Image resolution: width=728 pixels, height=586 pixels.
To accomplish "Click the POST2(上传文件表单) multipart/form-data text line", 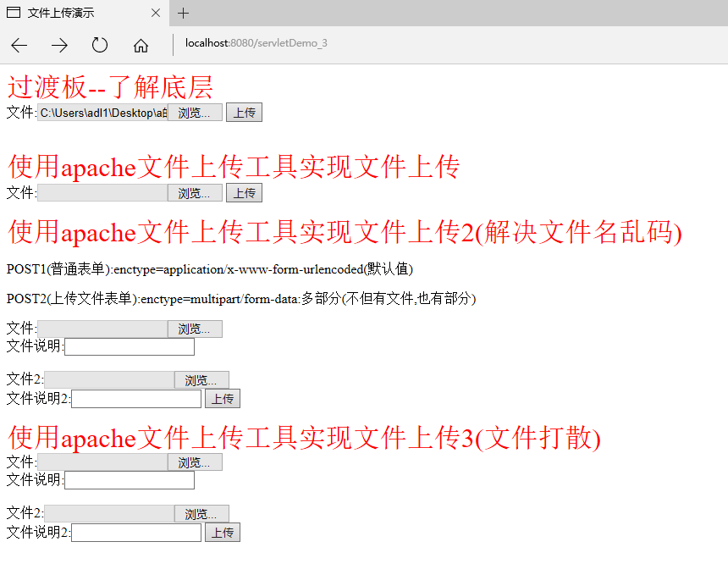I will point(241,298).
